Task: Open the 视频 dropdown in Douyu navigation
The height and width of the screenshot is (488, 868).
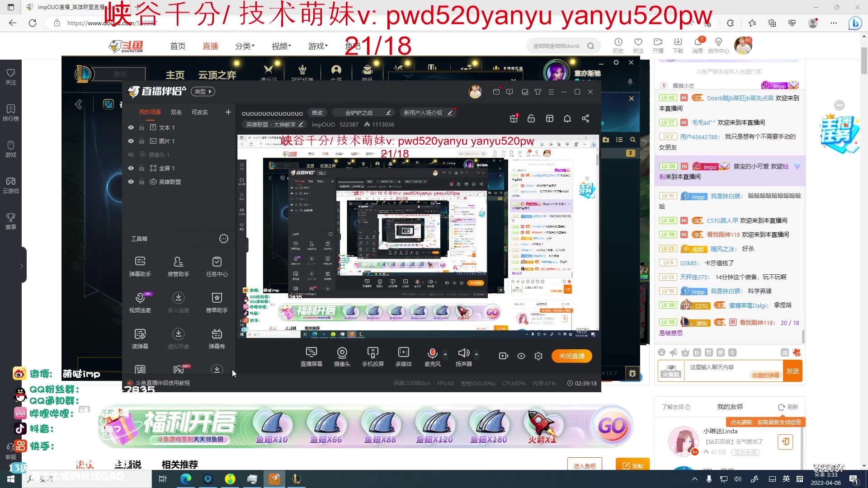Action: pyautogui.click(x=281, y=46)
